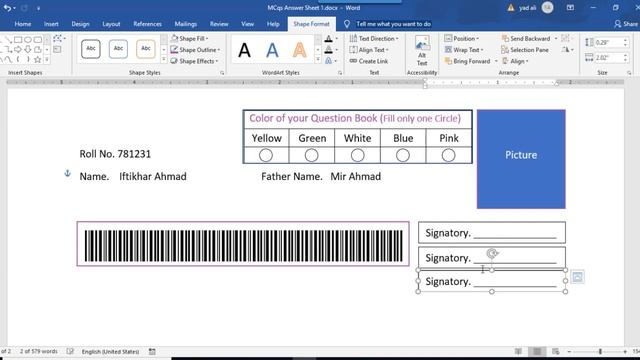Choose the star shape in the shapes gallery
This screenshot has width=640, height=360.
(38, 60)
